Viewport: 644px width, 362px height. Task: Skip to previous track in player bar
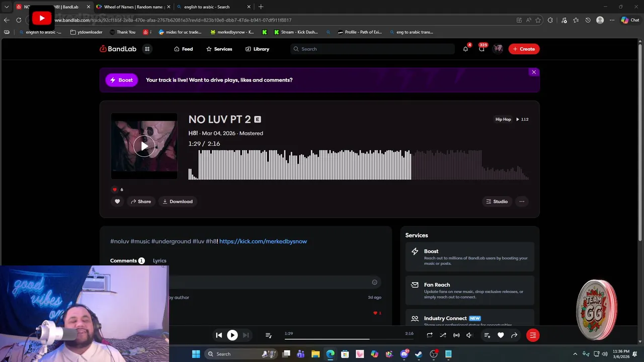219,335
